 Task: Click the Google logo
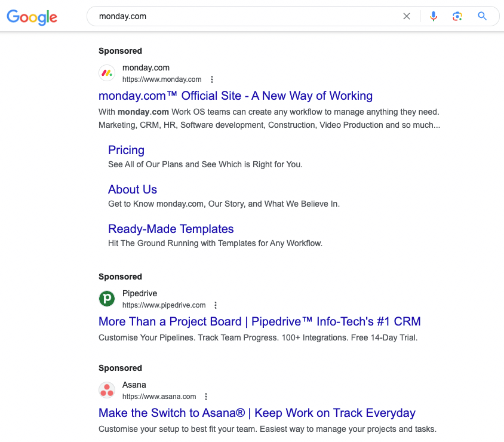pos(32,17)
